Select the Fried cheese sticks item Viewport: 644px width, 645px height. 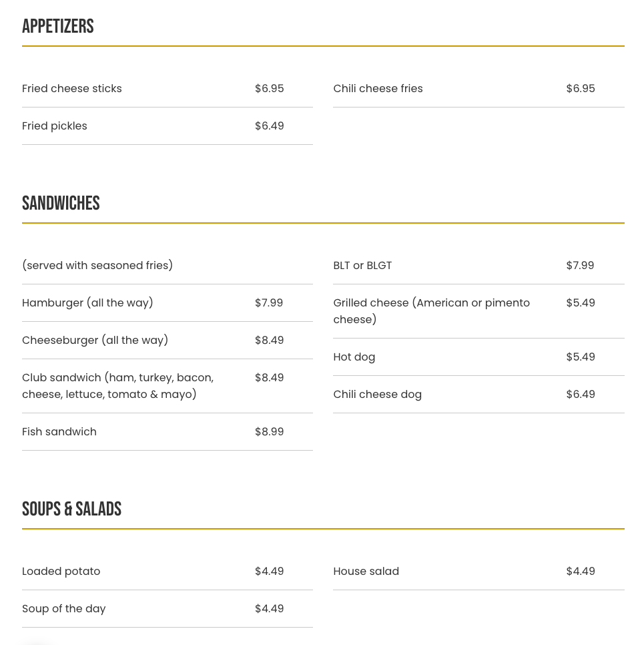coord(72,89)
